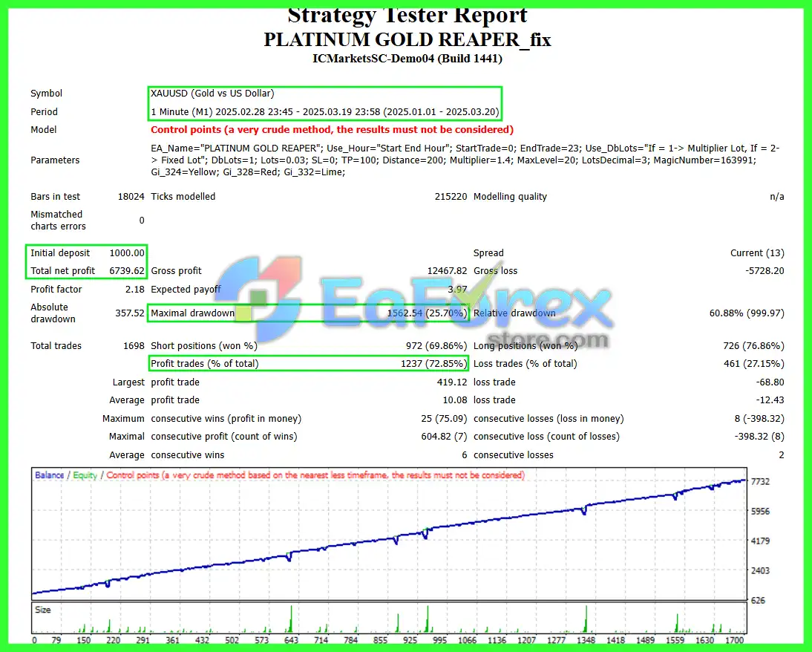Click the "consecutive losses (loss in money)" label
This screenshot has height=652, width=812.
549,418
